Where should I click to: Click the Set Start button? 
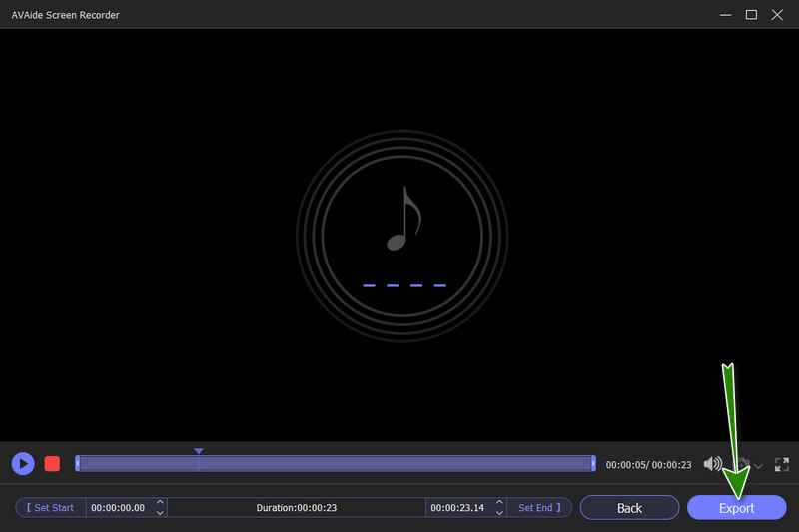point(51,508)
